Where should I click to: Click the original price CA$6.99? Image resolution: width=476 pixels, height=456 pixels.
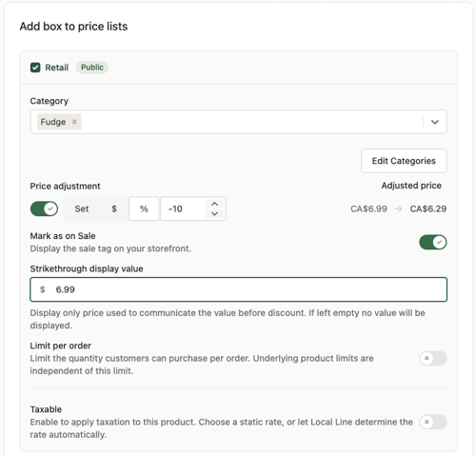click(x=368, y=208)
